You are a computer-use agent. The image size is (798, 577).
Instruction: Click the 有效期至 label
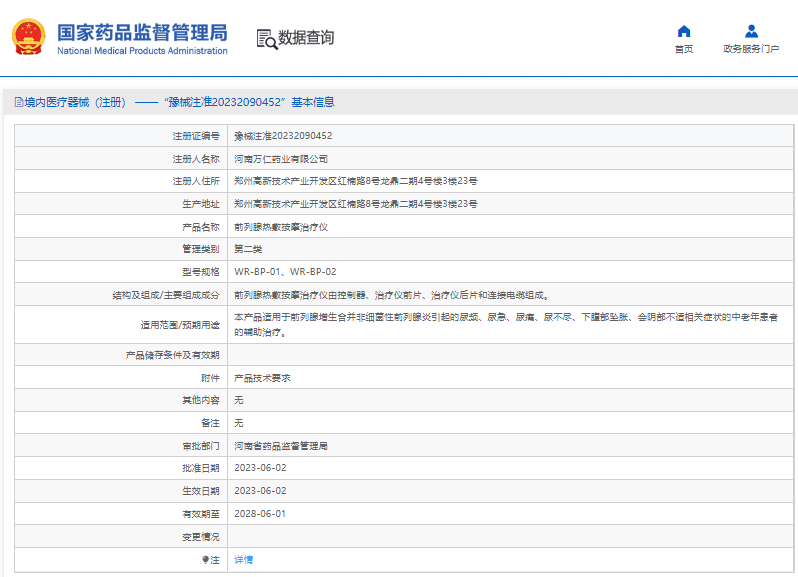tap(201, 514)
